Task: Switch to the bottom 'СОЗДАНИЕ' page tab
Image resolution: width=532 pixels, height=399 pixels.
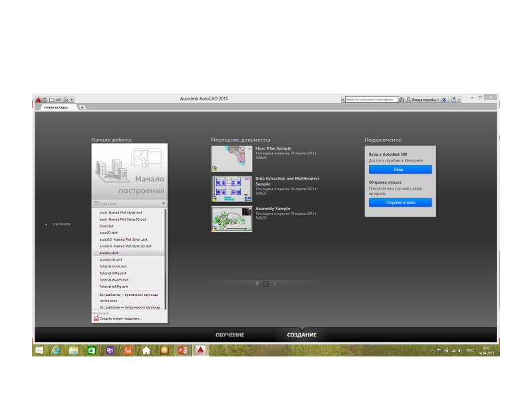Action: click(302, 335)
